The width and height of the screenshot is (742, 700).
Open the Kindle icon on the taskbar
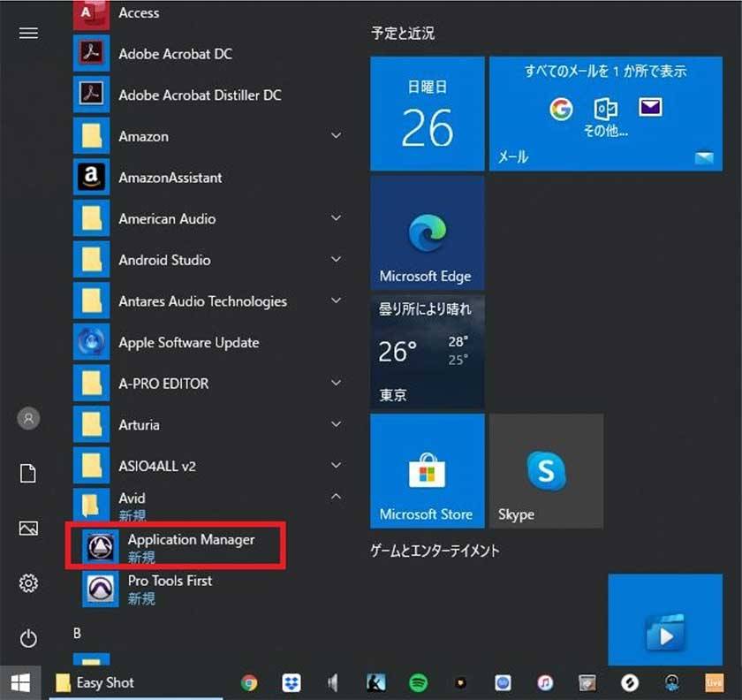click(x=376, y=683)
